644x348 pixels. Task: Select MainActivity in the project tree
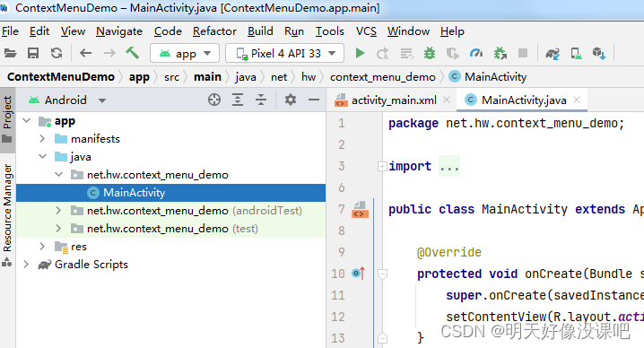point(170,193)
